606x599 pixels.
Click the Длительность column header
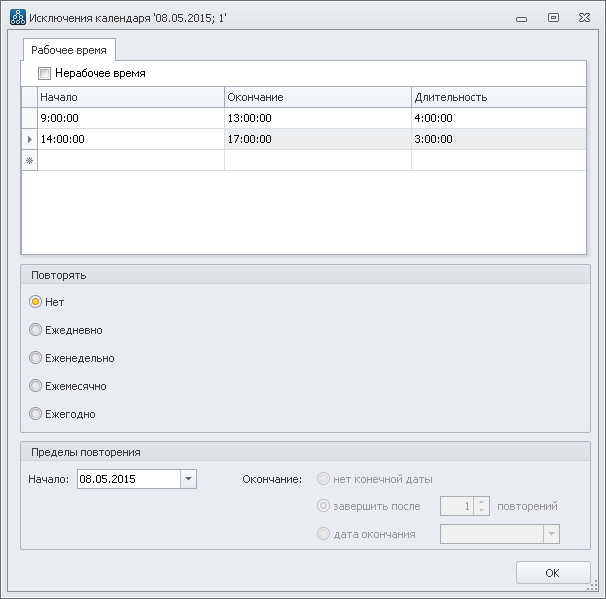coord(498,97)
